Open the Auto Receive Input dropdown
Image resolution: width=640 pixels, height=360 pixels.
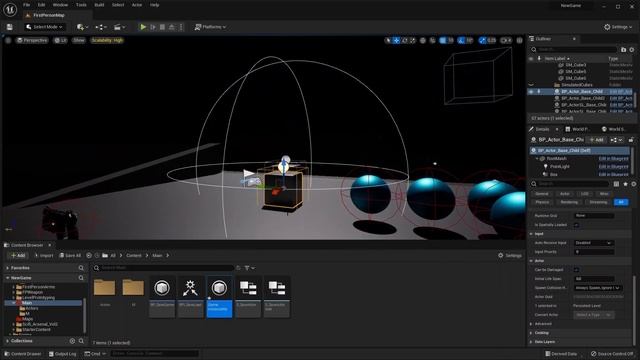pyautogui.click(x=594, y=243)
